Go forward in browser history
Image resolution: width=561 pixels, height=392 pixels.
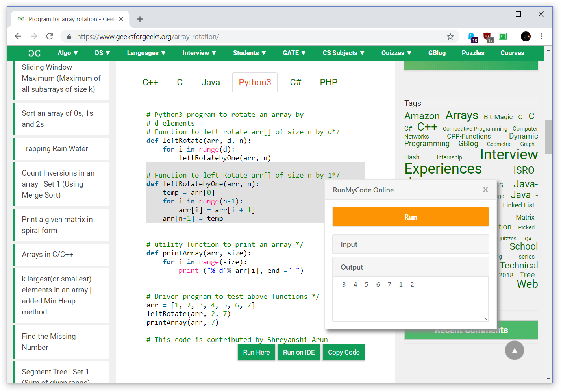[34, 36]
